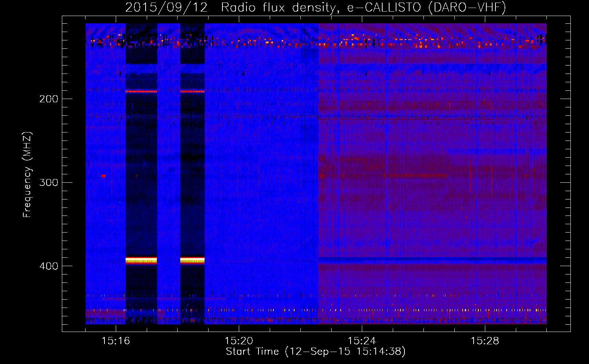Click the 15:28 time tick label
Image resolution: width=589 pixels, height=364 pixels.
[x=485, y=341]
